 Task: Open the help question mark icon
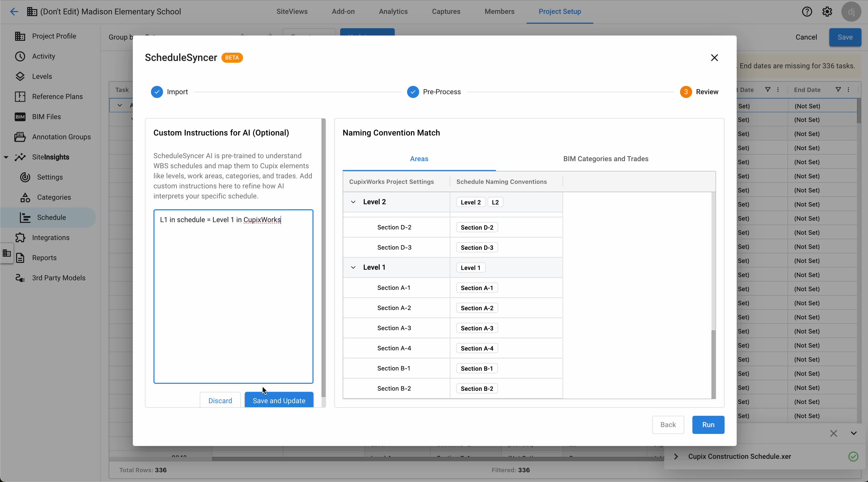807,12
